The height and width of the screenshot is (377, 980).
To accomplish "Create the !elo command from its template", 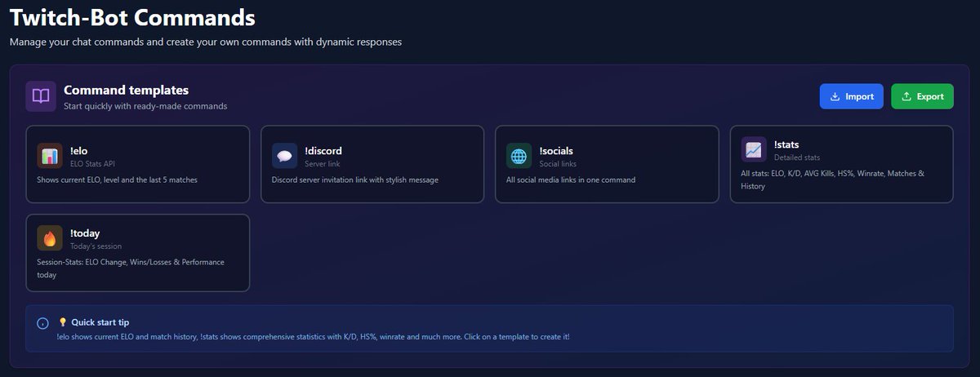I will point(138,164).
